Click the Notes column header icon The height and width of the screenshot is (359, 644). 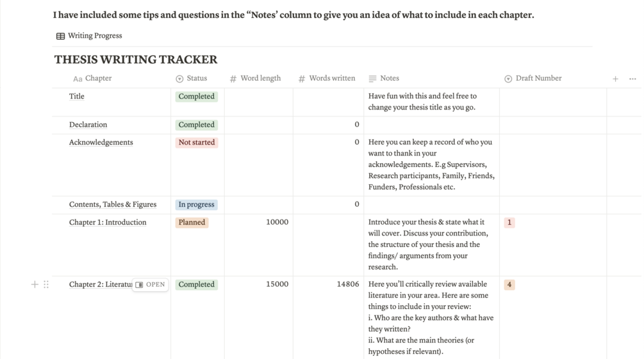(372, 79)
